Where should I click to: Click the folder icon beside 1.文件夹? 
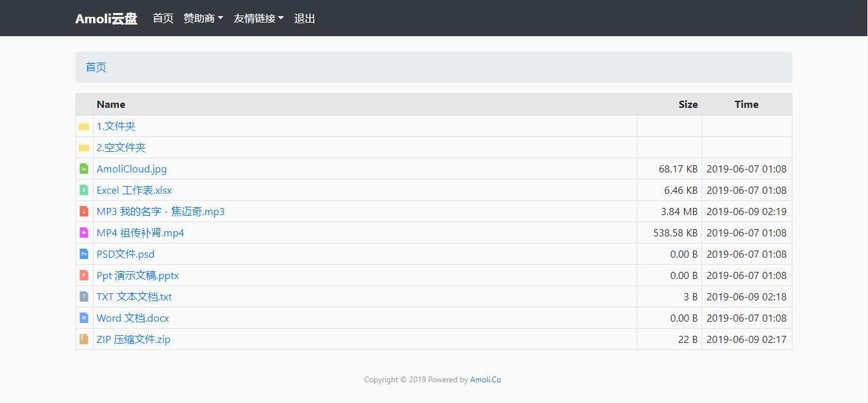click(84, 127)
